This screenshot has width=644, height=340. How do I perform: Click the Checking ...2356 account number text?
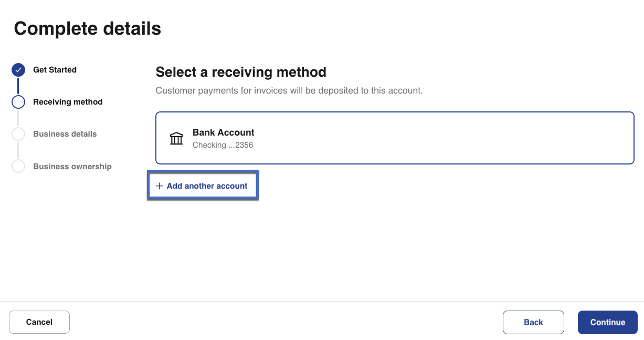point(223,145)
